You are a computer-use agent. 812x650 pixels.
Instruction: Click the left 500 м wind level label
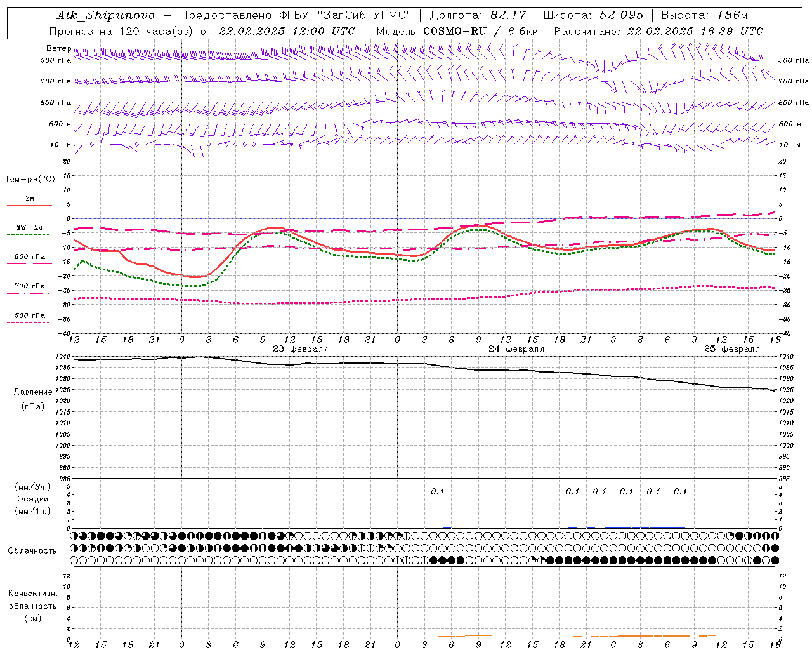point(60,124)
